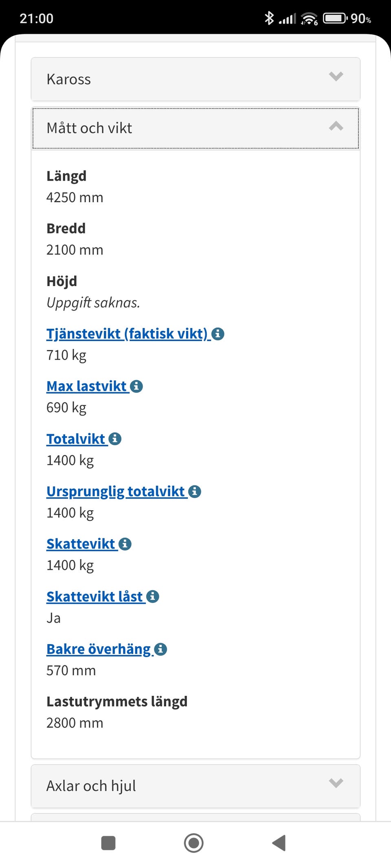Open the Tjänstevikt (faktisk vikt) link
The height and width of the screenshot is (868, 391).
(127, 334)
